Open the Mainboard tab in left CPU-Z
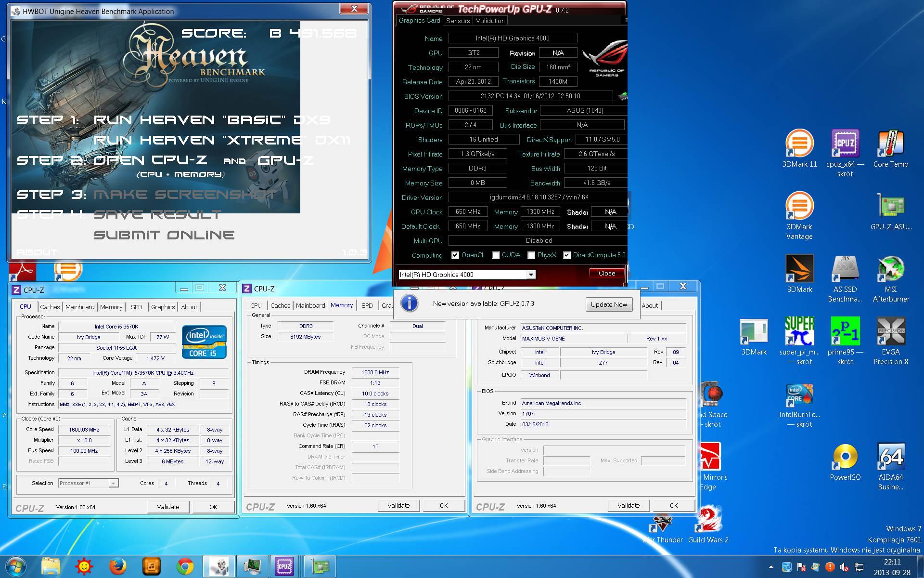Image resolution: width=924 pixels, height=578 pixels. pos(80,307)
